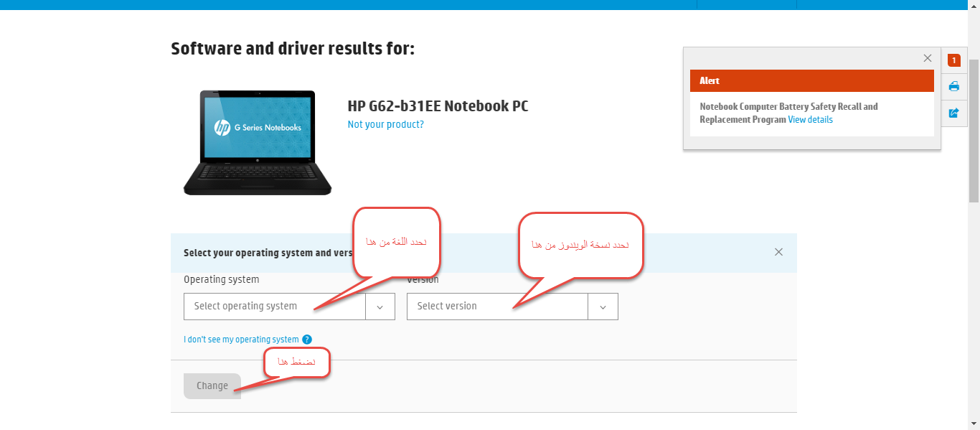
Task: Click the print page icon
Action: [954, 86]
